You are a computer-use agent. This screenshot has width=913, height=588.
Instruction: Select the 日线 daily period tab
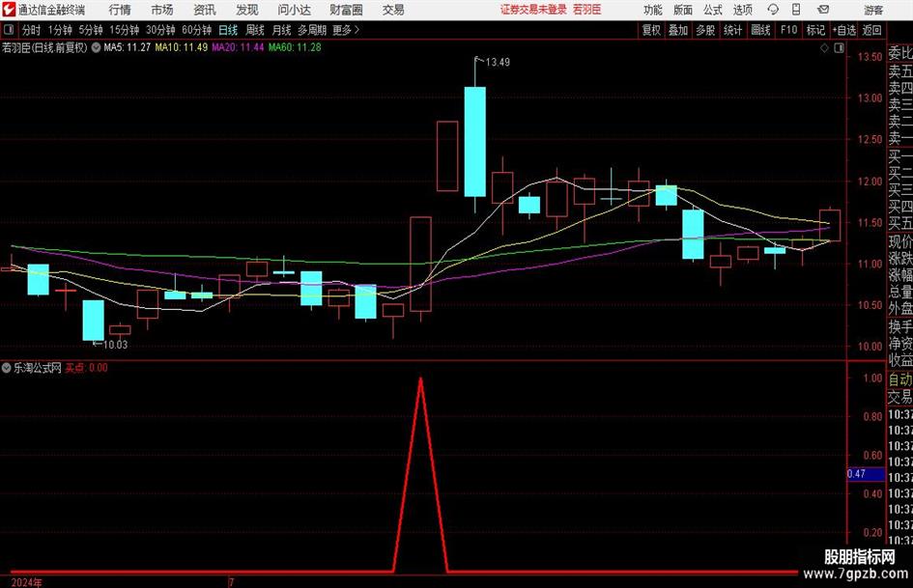click(228, 30)
